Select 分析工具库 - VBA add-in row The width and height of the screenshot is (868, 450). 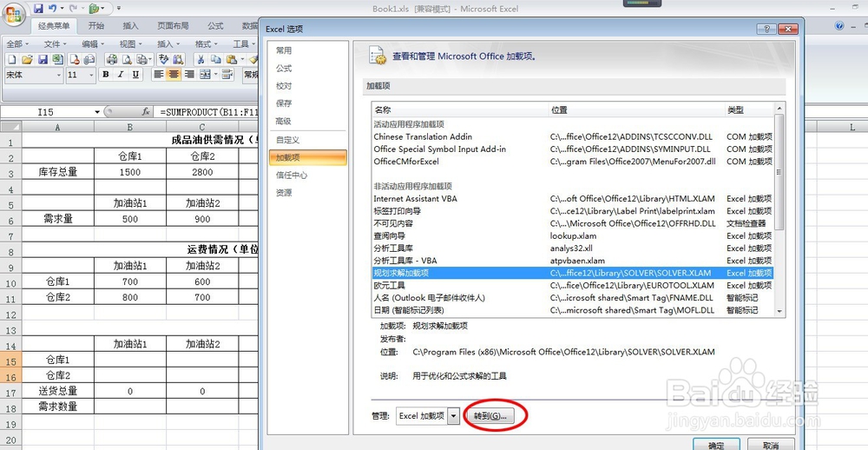click(x=572, y=261)
